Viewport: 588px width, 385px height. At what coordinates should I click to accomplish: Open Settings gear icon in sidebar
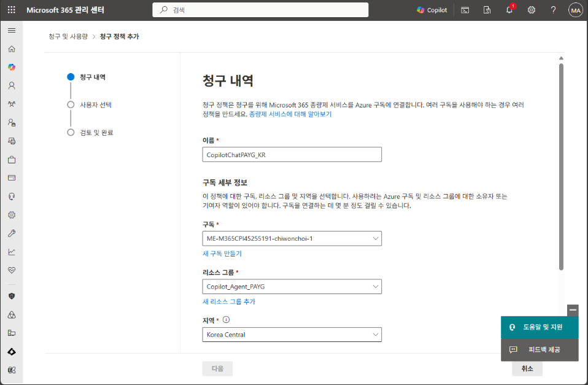click(x=12, y=215)
